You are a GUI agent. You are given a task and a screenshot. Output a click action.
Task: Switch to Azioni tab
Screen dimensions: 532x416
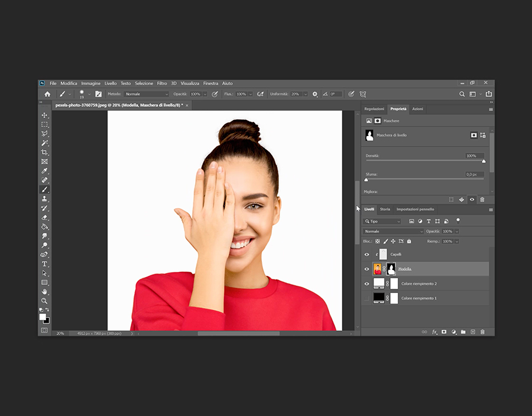pos(418,109)
